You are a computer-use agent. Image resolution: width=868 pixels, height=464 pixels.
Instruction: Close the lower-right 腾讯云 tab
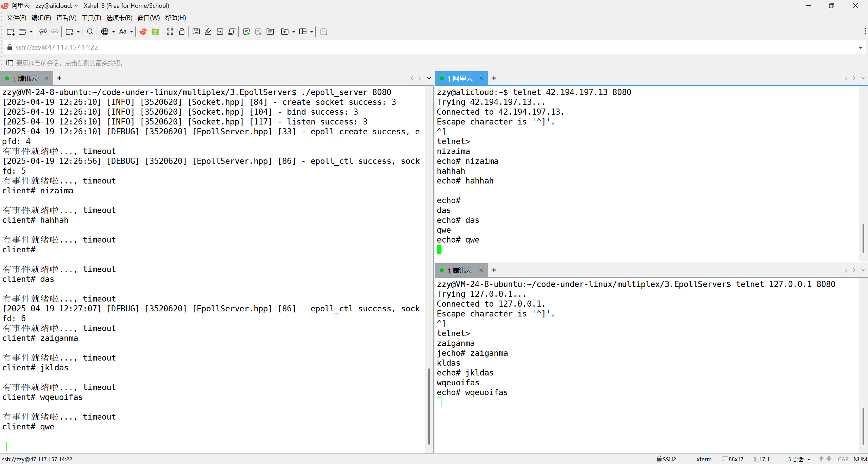pyautogui.click(x=481, y=270)
